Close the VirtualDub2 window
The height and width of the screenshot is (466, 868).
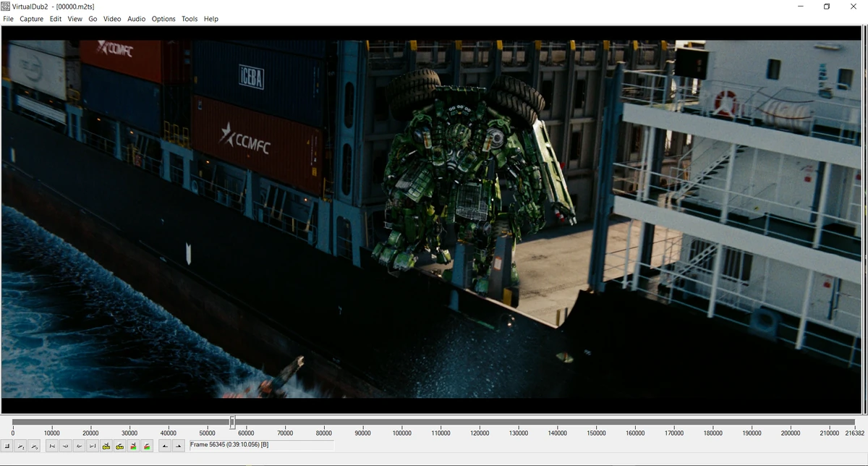tap(854, 7)
